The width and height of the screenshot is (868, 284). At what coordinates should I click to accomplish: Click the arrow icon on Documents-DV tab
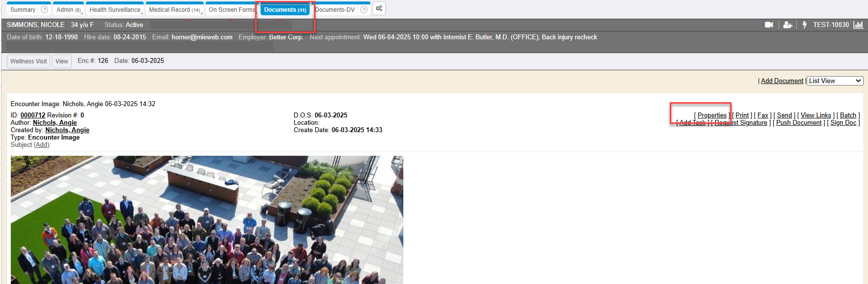click(364, 10)
